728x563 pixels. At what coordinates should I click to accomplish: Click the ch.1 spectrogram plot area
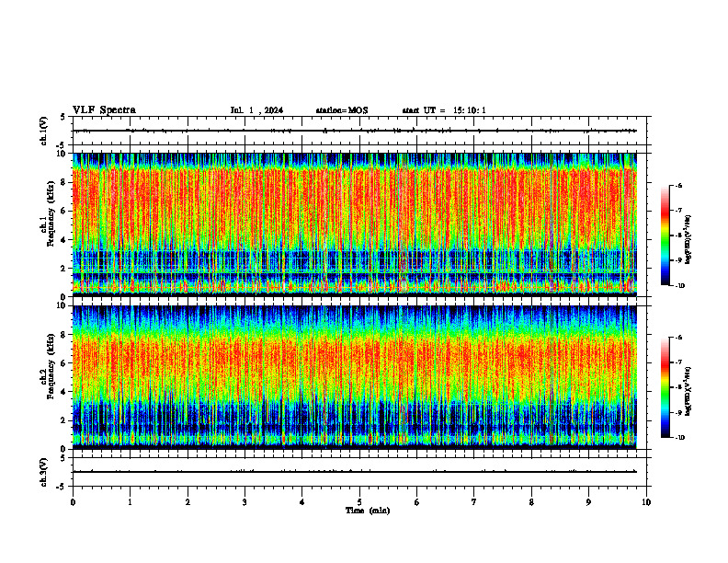coord(355,224)
